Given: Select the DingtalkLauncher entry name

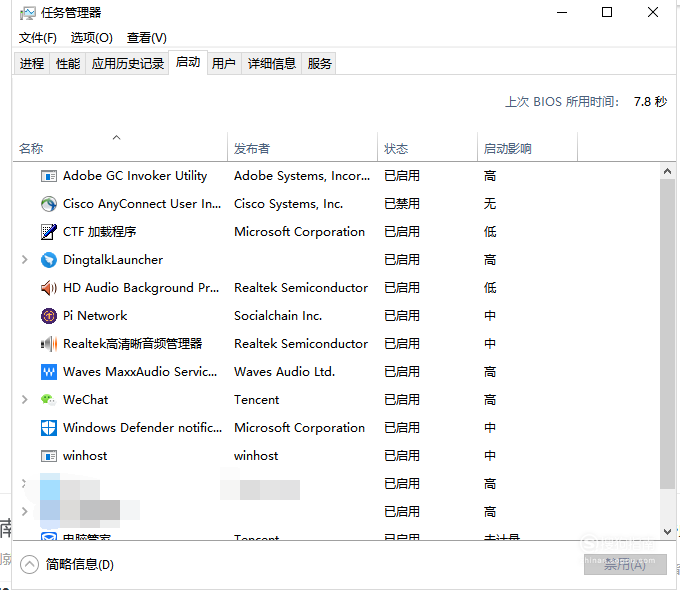Looking at the screenshot, I should click(113, 260).
